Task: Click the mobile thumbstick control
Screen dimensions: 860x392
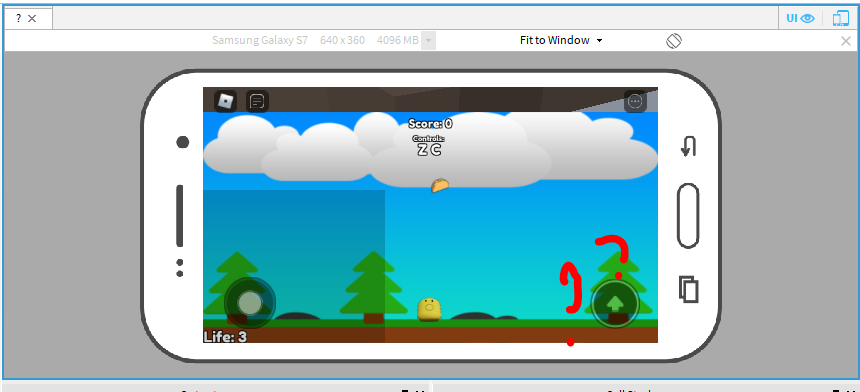Action: point(250,303)
